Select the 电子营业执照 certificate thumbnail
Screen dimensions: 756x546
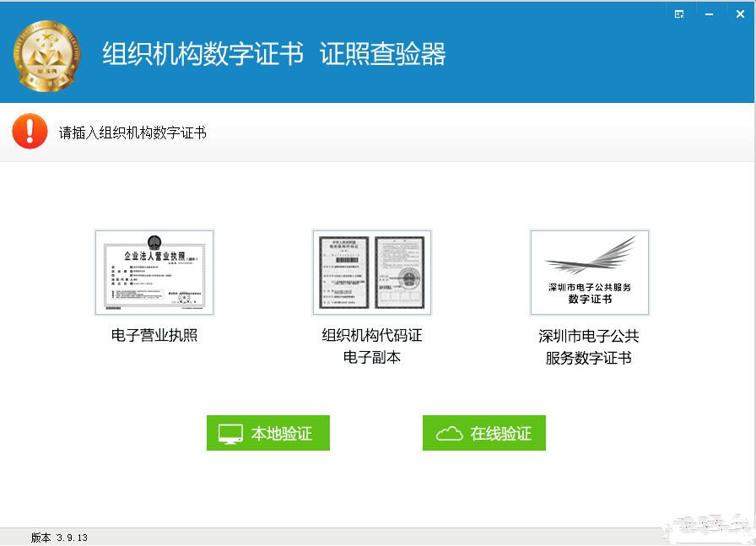[x=154, y=272]
